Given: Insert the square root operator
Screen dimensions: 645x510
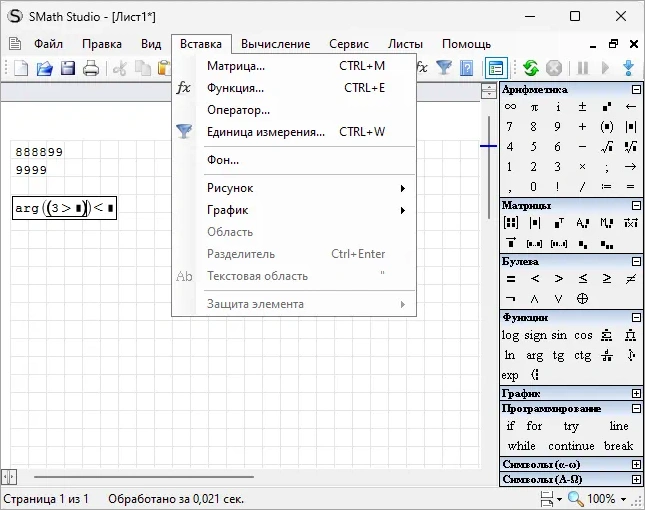Looking at the screenshot, I should pyautogui.click(x=606, y=147).
